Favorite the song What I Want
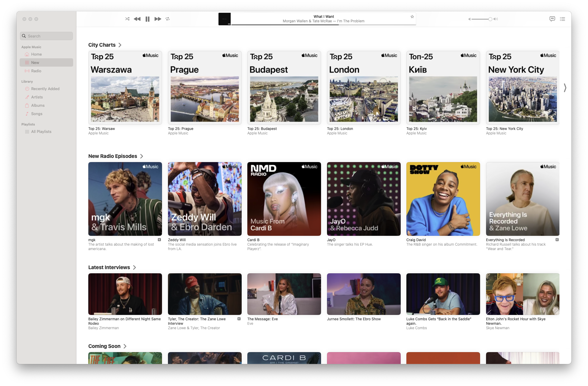 (x=412, y=17)
